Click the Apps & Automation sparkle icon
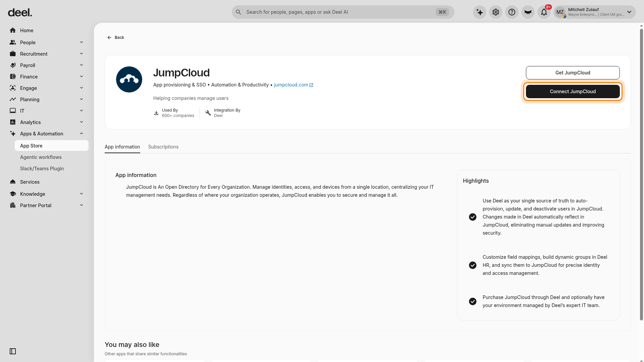The width and height of the screenshot is (644, 362). click(x=13, y=134)
